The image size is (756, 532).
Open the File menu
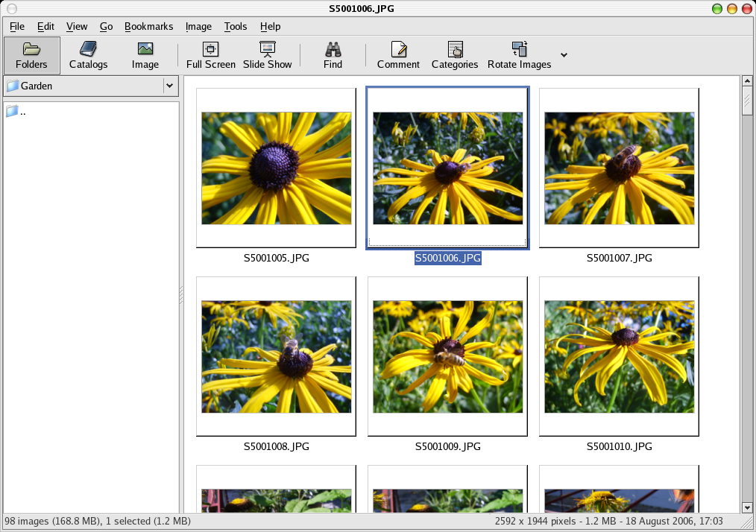[17, 26]
